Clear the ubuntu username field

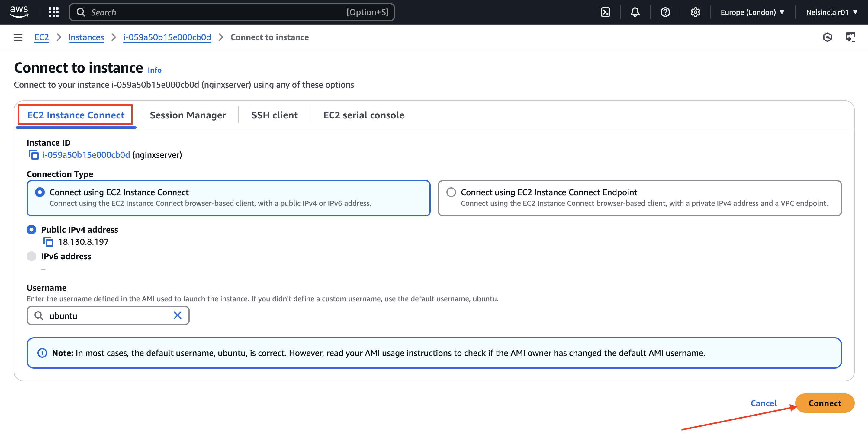tap(177, 315)
